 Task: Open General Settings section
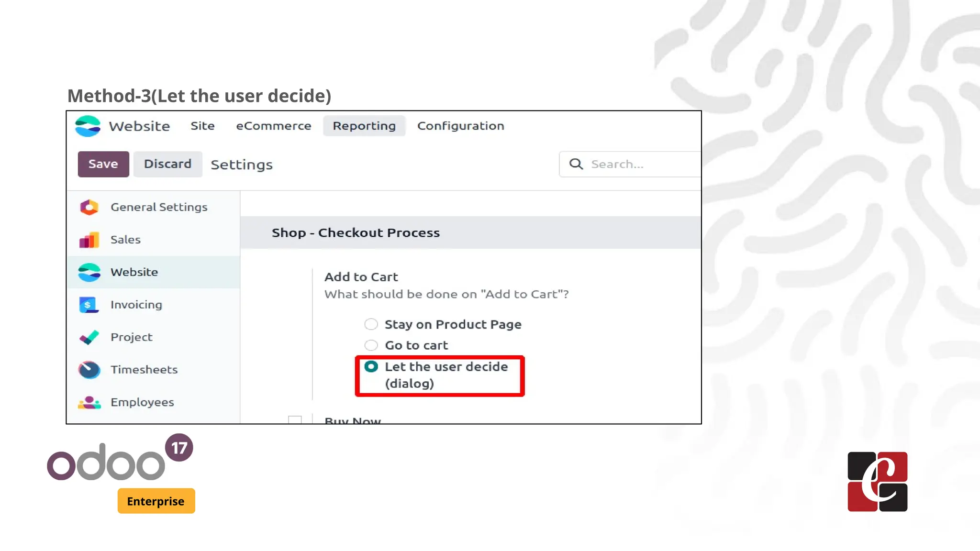coord(153,207)
